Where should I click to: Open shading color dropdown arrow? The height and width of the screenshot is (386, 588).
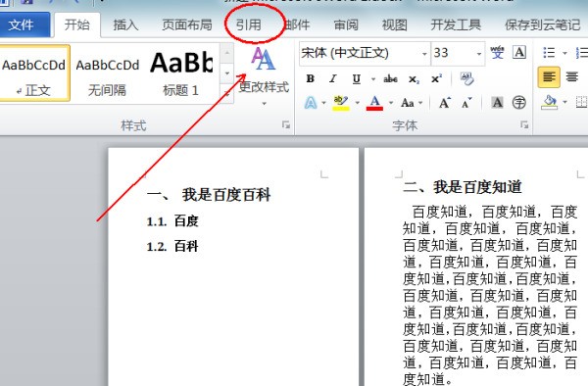pos(564,102)
